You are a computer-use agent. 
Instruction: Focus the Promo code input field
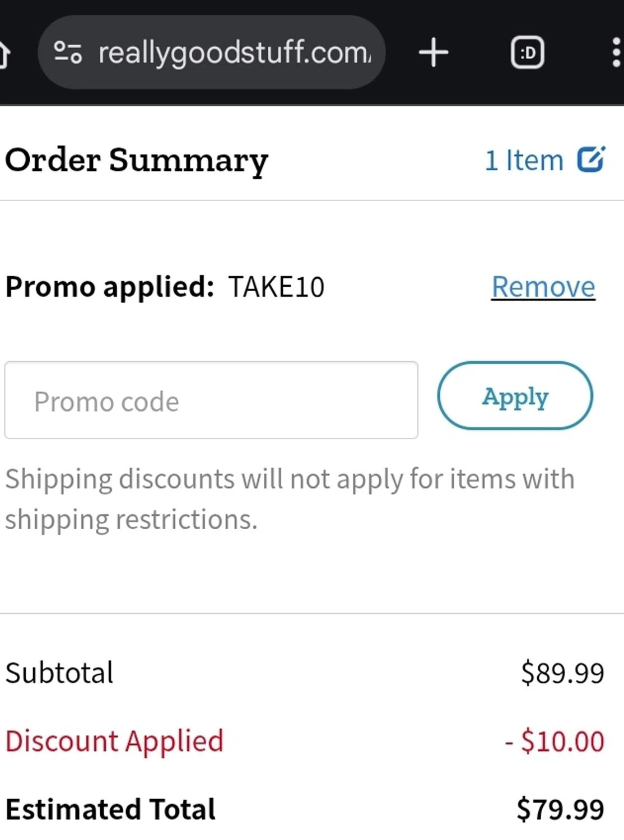211,400
